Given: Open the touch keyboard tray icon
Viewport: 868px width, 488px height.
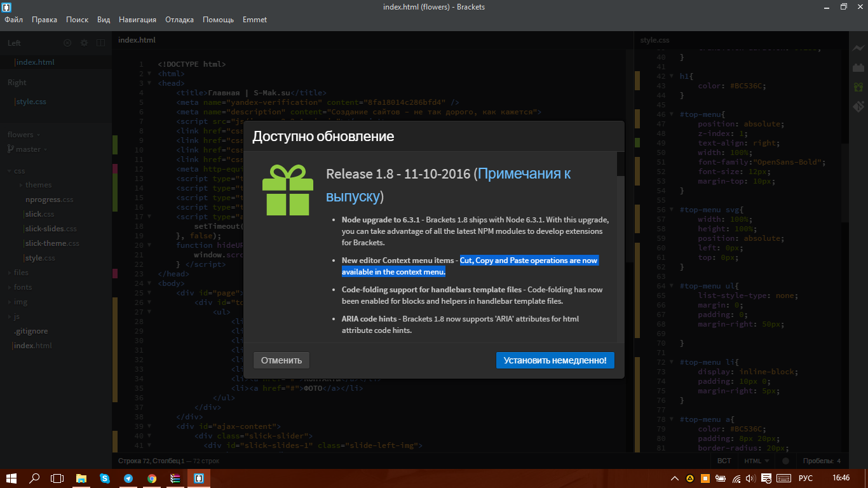Looking at the screenshot, I should pos(783,478).
